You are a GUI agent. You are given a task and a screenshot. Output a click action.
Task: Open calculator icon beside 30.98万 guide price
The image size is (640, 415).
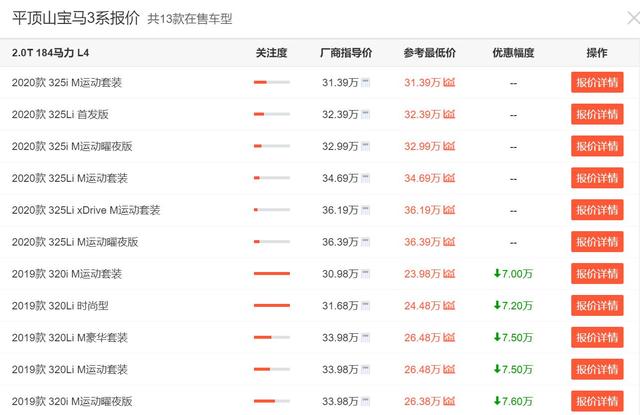click(365, 273)
